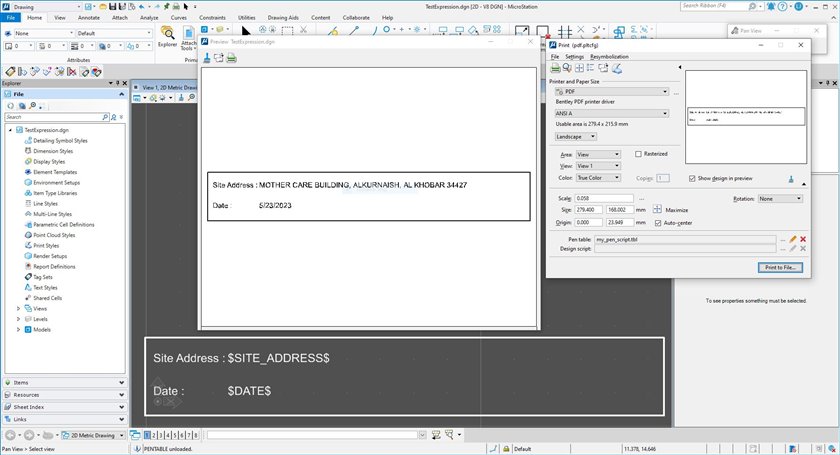The width and height of the screenshot is (840, 455).
Task: Click the Explorer Search input field
Action: pyautogui.click(x=57, y=117)
